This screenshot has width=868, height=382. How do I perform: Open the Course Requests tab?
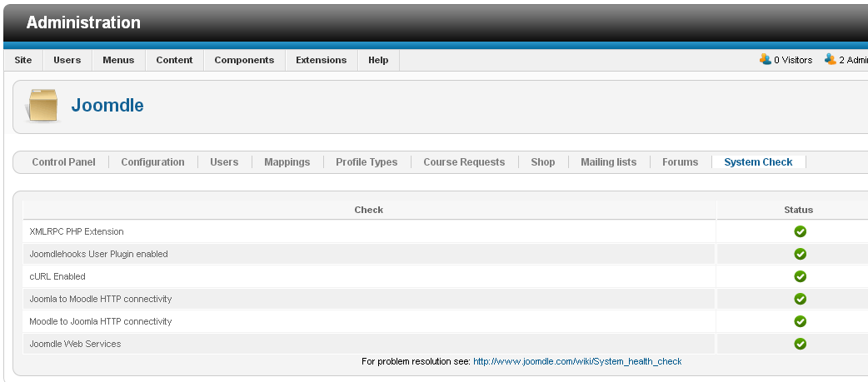pyautogui.click(x=464, y=162)
